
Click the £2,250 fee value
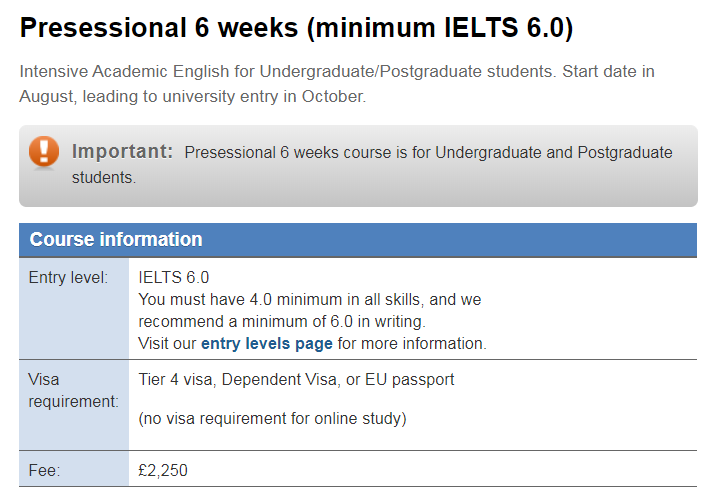[x=163, y=471]
